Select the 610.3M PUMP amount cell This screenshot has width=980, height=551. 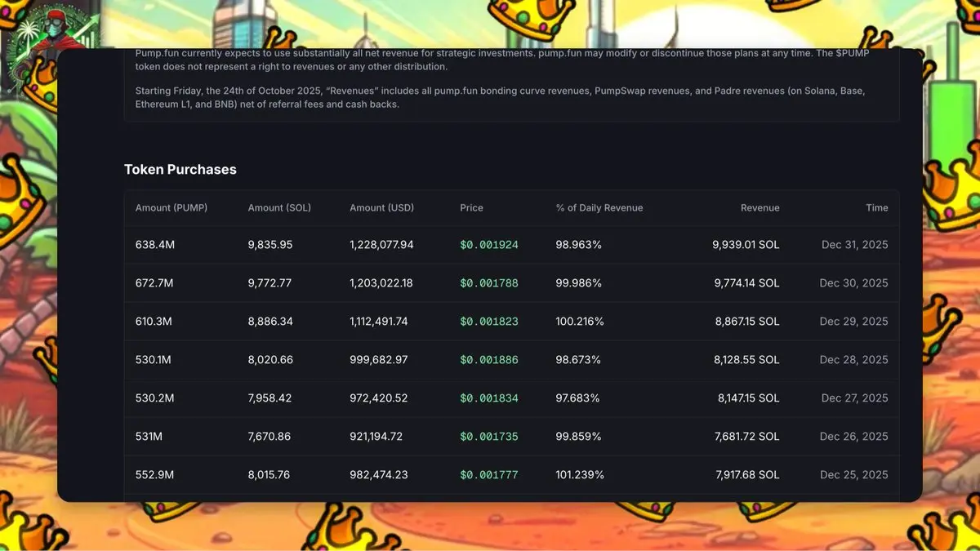coord(154,322)
